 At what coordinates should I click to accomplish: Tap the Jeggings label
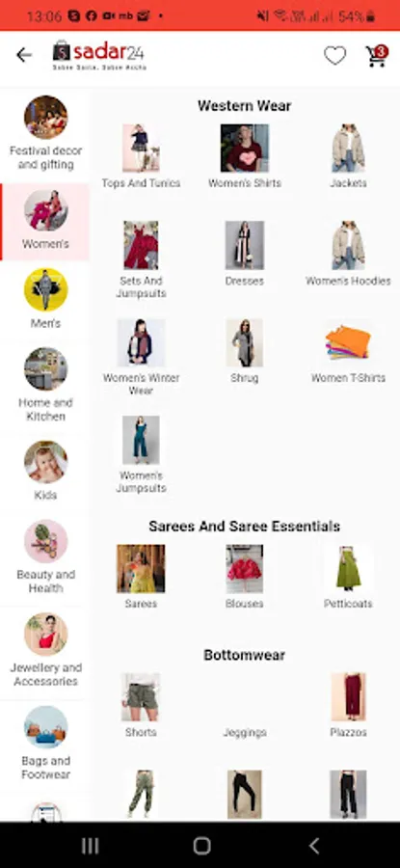click(x=245, y=732)
